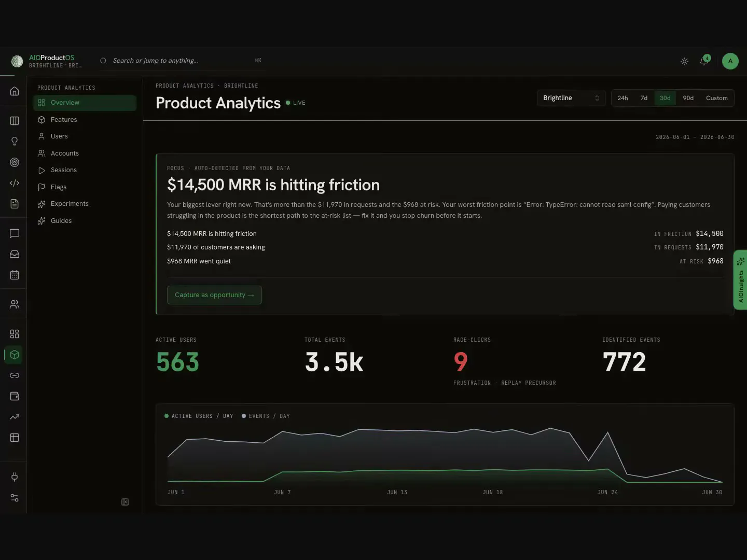Image resolution: width=747 pixels, height=560 pixels.
Task: Select the highlighted cube product icon
Action: (x=15, y=355)
